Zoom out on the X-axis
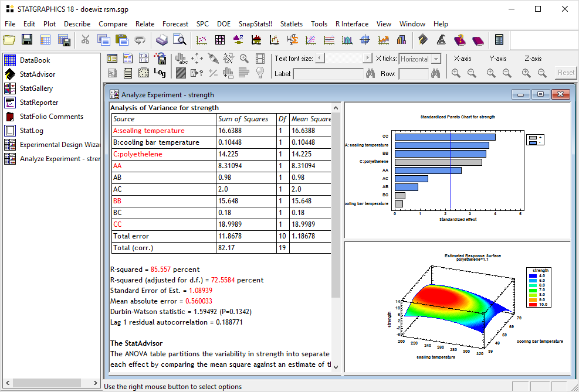Image resolution: width=579 pixels, height=392 pixels. coord(472,73)
